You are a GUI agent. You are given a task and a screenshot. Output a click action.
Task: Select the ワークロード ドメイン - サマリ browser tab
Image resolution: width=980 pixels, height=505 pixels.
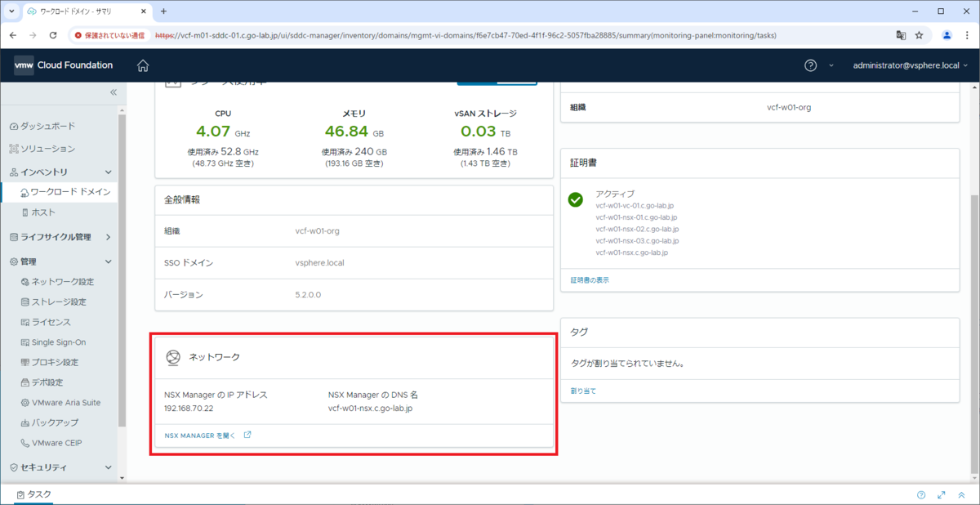87,11
